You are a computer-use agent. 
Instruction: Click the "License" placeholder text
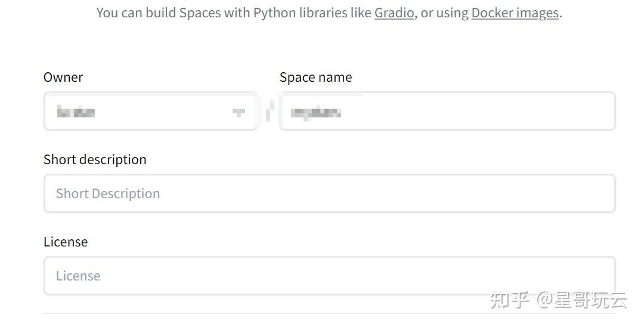(78, 276)
